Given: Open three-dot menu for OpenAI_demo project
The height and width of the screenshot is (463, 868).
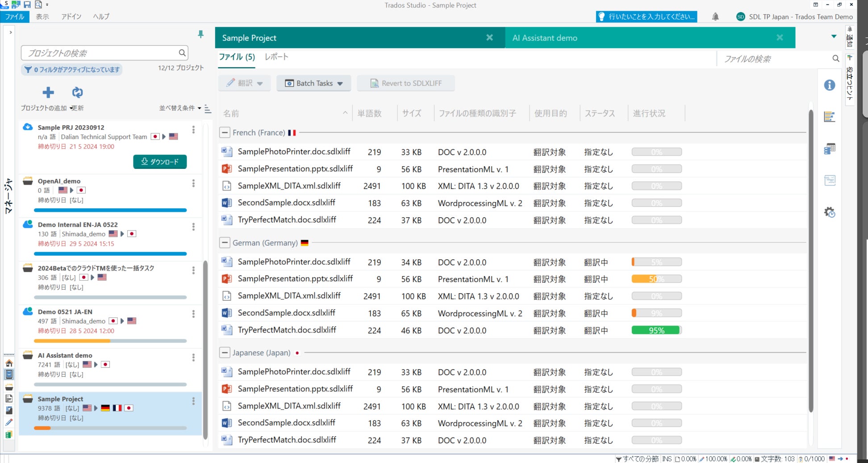Looking at the screenshot, I should [193, 183].
